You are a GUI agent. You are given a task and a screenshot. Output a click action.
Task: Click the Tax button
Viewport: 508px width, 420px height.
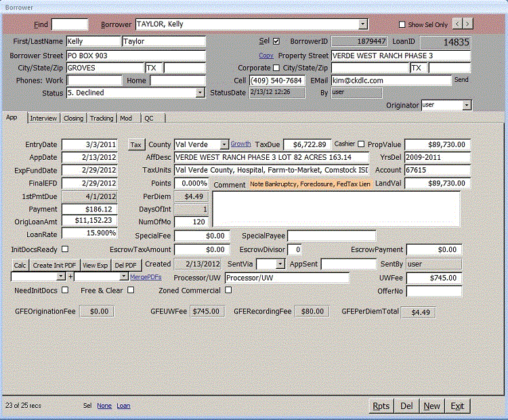pos(135,145)
